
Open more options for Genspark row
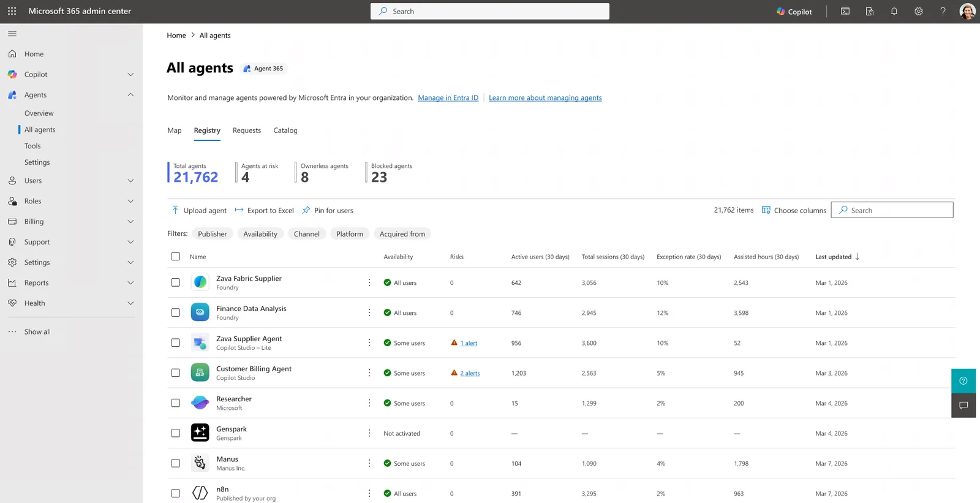click(x=369, y=433)
